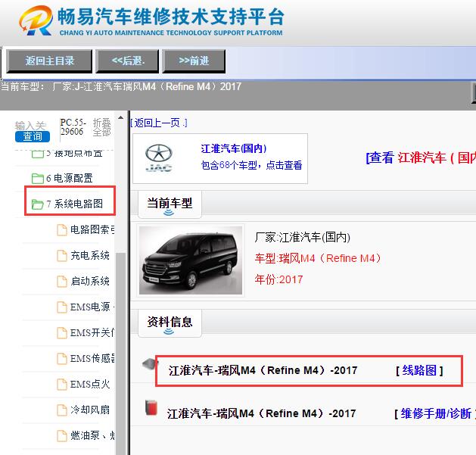Open the 冷却风扇 tree item
The image size is (476, 455).
pyautogui.click(x=90, y=410)
